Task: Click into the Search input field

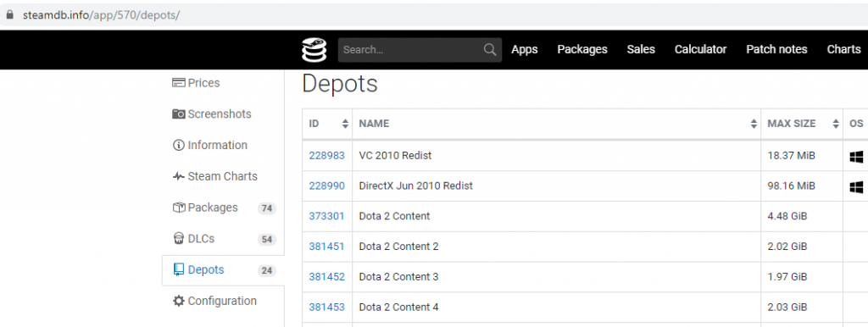Action: 411,50
